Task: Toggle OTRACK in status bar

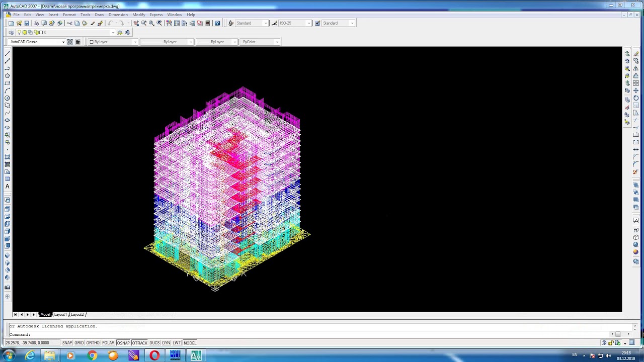Action: point(139,343)
